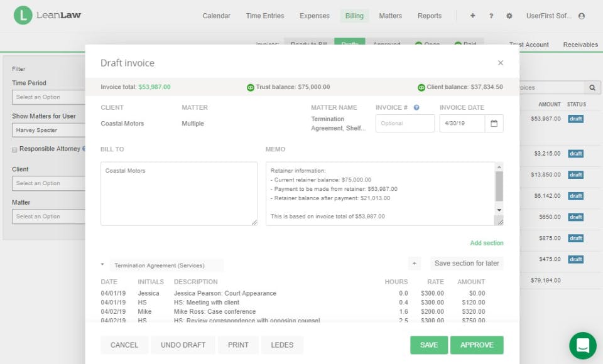Collapse the Termination Agreement section
This screenshot has height=364, width=603.
click(102, 264)
